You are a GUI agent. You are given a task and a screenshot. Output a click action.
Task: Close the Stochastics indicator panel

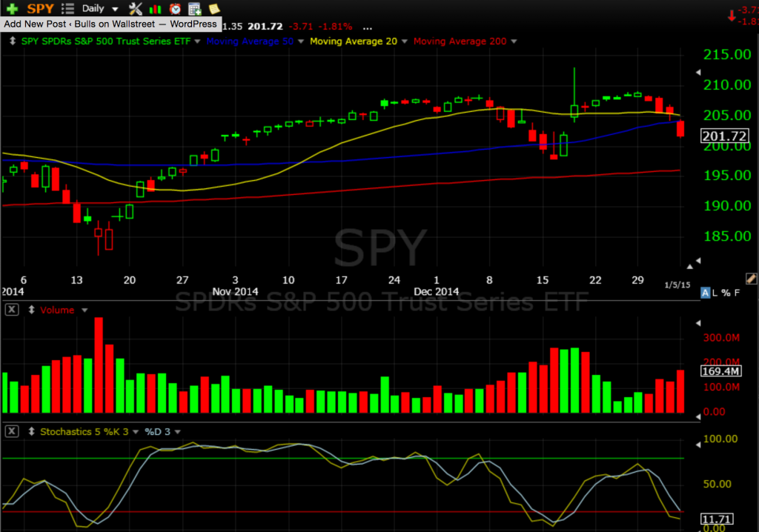click(12, 431)
